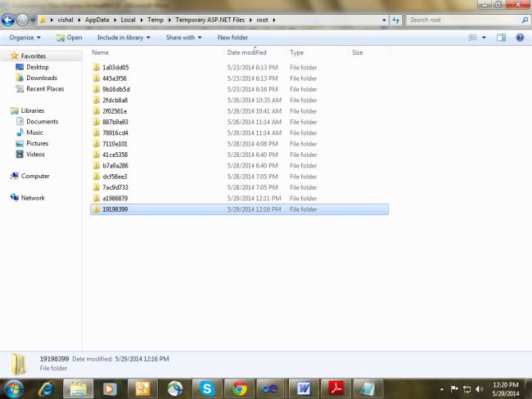532x399 pixels.
Task: Expand the arrow after root breadcrumb
Action: 274,20
